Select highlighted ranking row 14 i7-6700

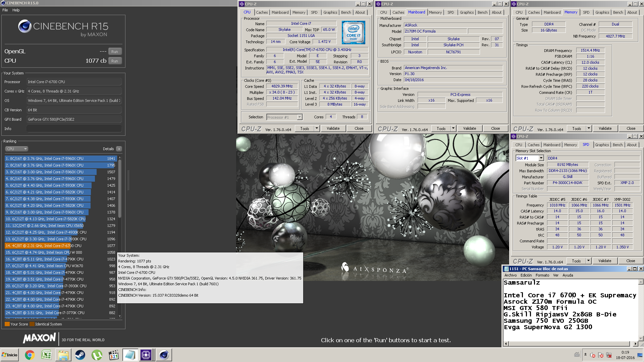point(61,246)
